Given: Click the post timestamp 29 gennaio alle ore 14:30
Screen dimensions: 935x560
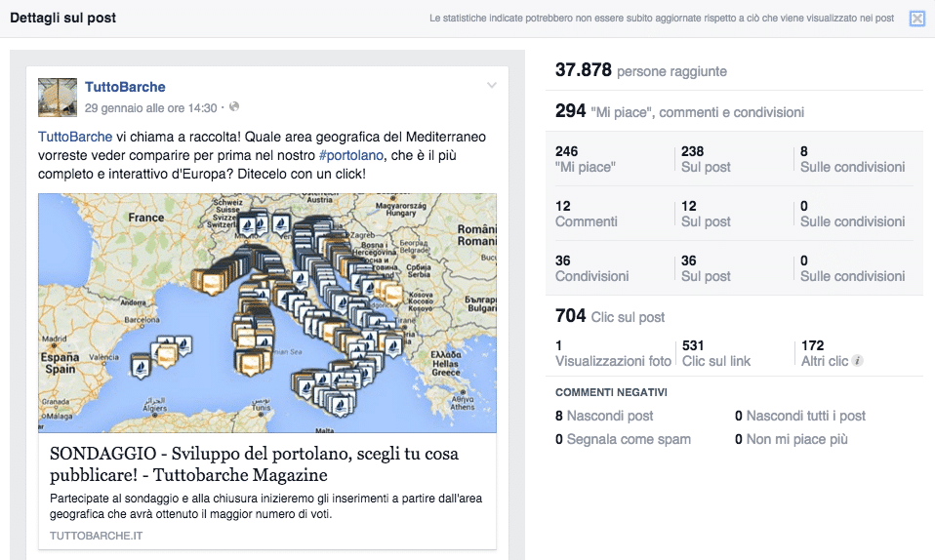Looking at the screenshot, I should tap(151, 108).
